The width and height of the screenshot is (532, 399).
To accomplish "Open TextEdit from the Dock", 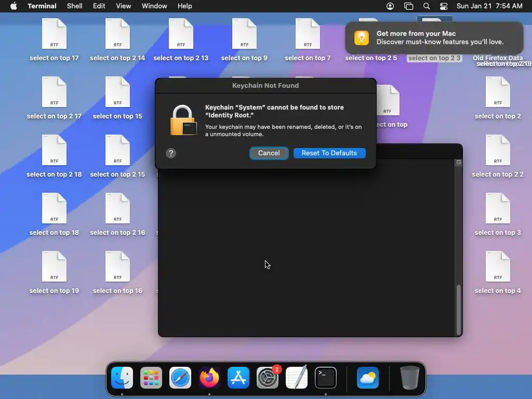I will tap(297, 378).
